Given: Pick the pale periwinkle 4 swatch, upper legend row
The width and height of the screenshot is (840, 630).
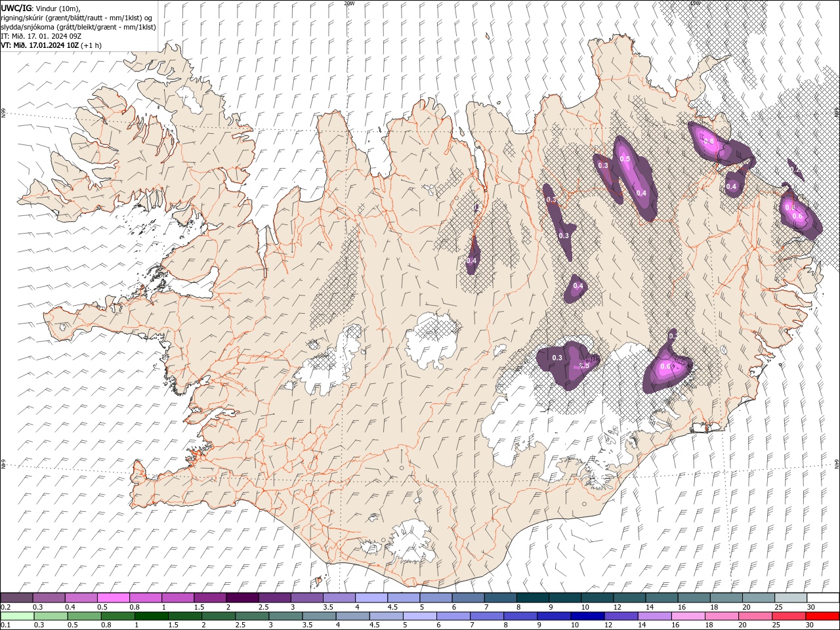Looking at the screenshot, I should coord(371,598).
